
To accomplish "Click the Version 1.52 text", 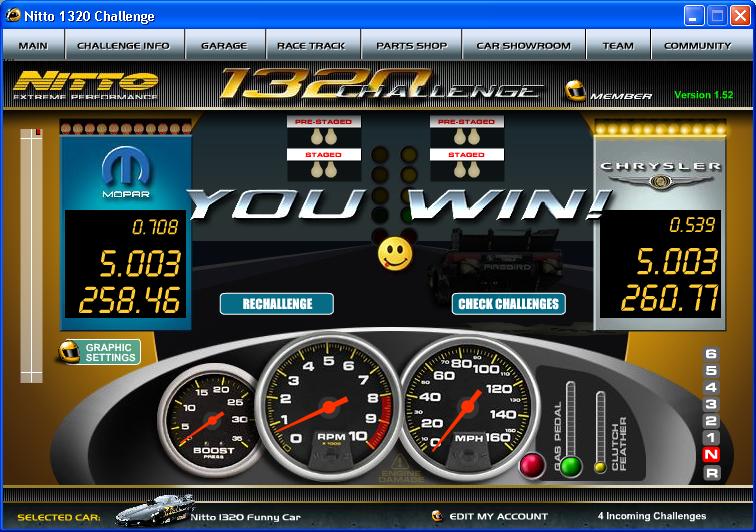I will (703, 95).
